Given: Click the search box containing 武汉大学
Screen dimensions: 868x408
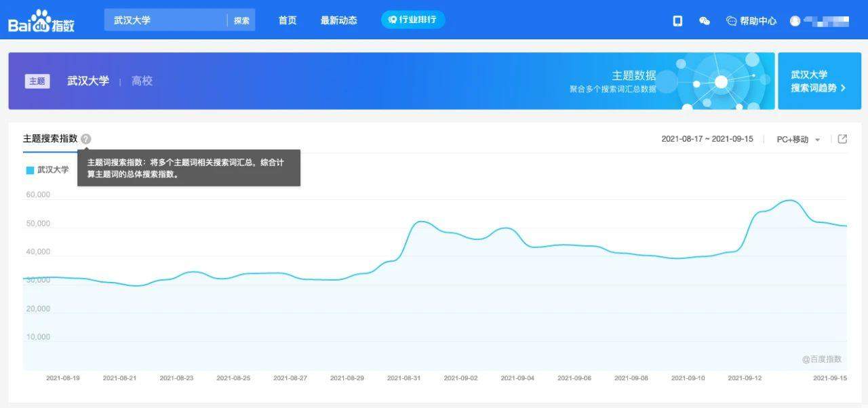Looking at the screenshot, I should [x=165, y=20].
